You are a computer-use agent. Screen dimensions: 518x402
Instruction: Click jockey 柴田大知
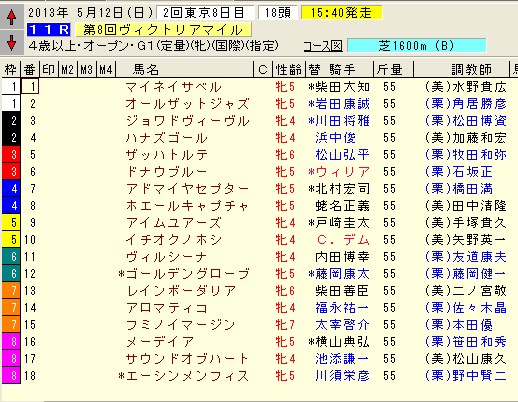click(x=342, y=87)
